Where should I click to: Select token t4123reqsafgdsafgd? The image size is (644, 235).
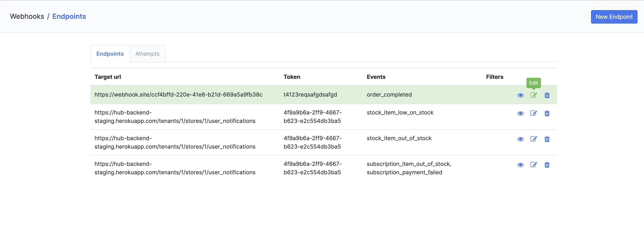click(x=310, y=95)
